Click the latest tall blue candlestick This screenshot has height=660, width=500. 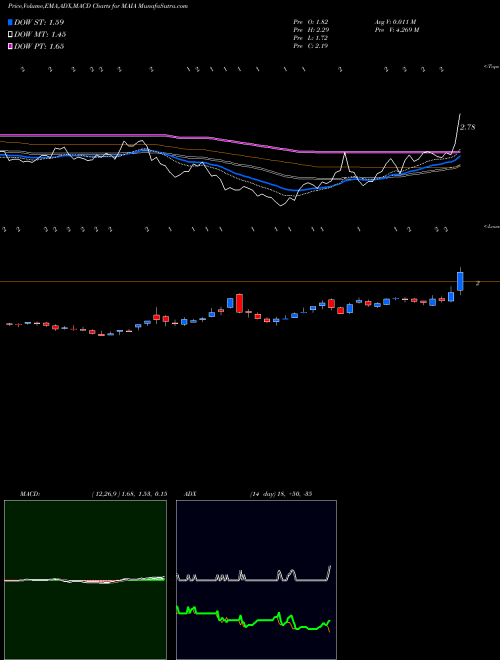click(x=460, y=281)
